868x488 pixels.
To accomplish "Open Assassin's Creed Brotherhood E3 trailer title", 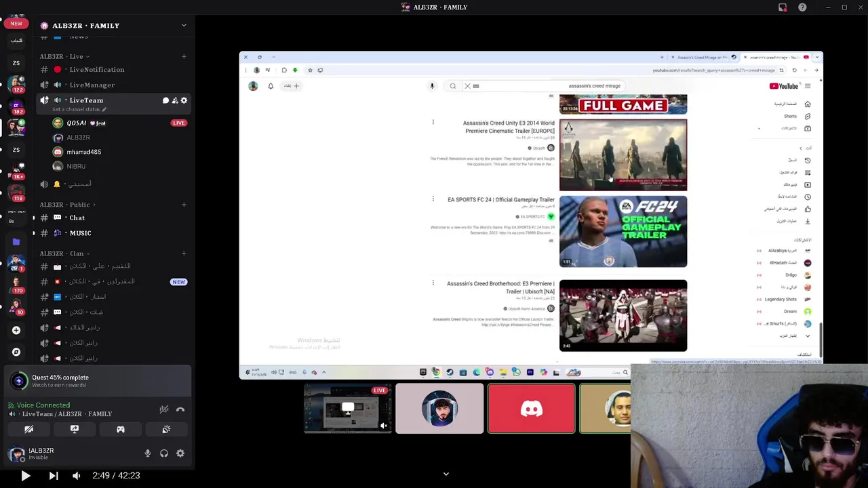I will point(500,287).
